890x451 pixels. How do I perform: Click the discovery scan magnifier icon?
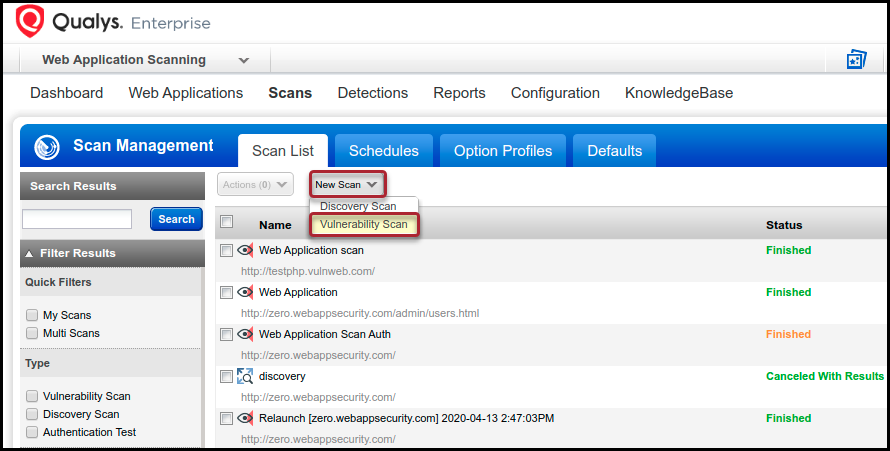pyautogui.click(x=245, y=376)
